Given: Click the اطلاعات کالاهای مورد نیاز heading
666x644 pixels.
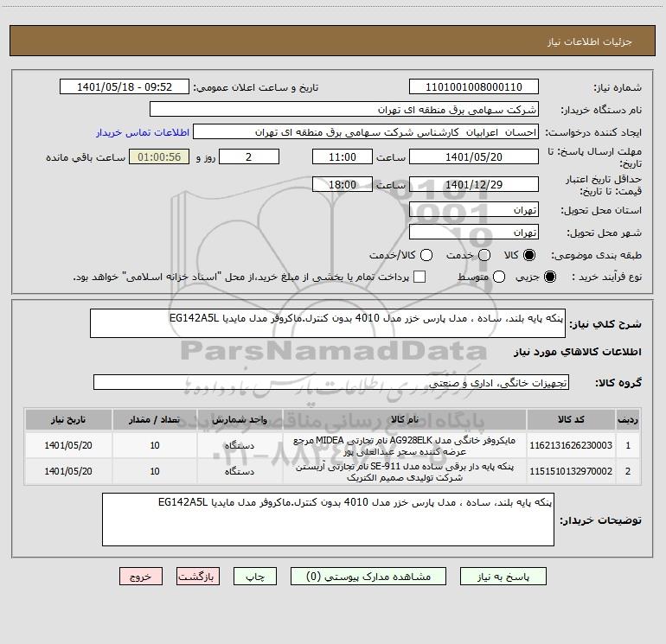Looking at the screenshot, I should 578,352.
